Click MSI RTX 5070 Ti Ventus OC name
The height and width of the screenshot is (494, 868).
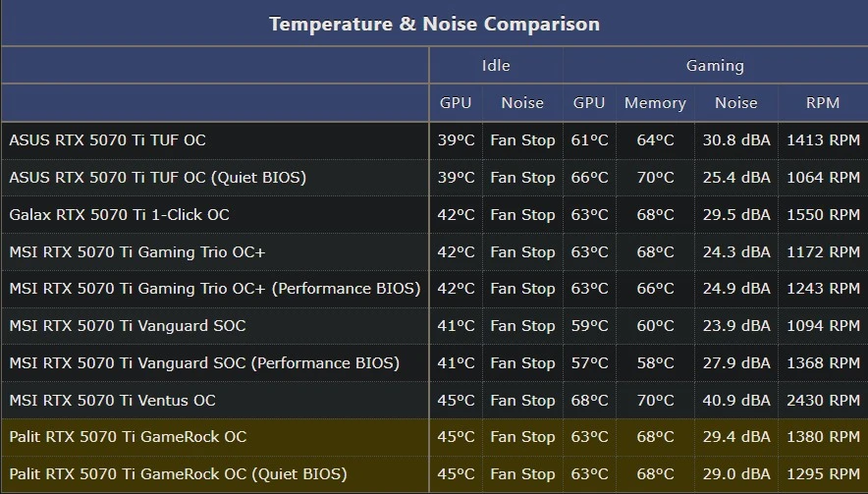(112, 400)
